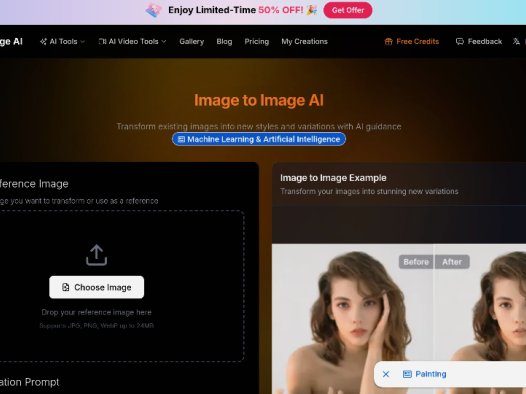Click the Machine Learning & Artificial Intelligence tag
Image resolution: width=526 pixels, height=394 pixels.
(x=259, y=139)
